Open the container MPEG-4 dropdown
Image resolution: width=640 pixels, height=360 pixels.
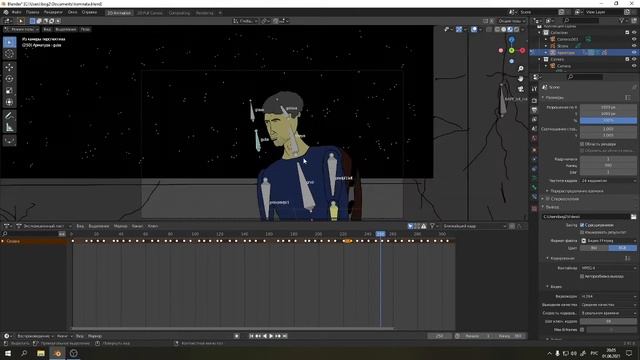pyautogui.click(x=608, y=268)
